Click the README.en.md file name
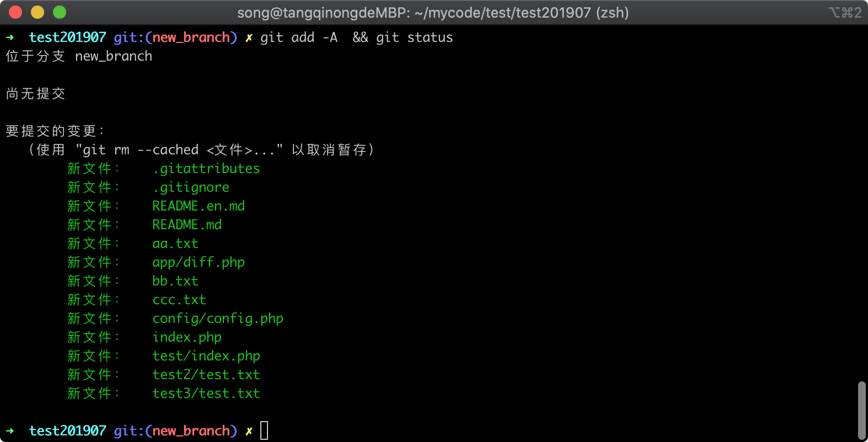Viewport: 868px width, 442px height. pyautogui.click(x=199, y=206)
